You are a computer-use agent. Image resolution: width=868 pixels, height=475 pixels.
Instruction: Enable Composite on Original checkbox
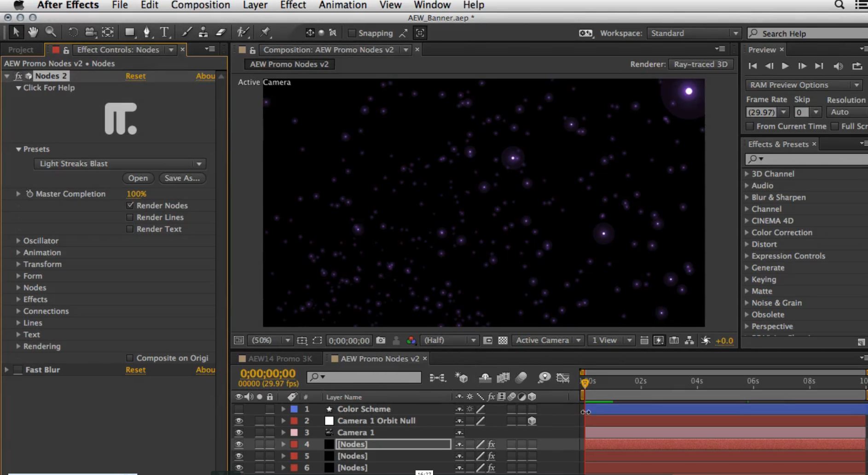pyautogui.click(x=130, y=358)
